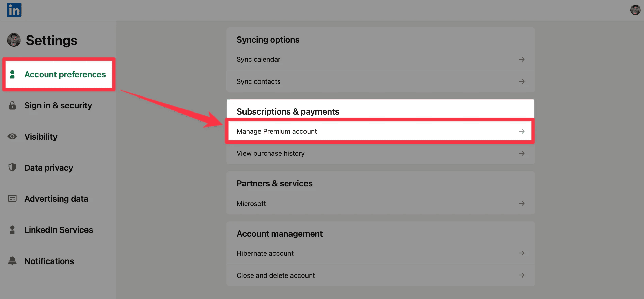644x299 pixels.
Task: Click the shield icon for Data privacy
Action: [12, 167]
